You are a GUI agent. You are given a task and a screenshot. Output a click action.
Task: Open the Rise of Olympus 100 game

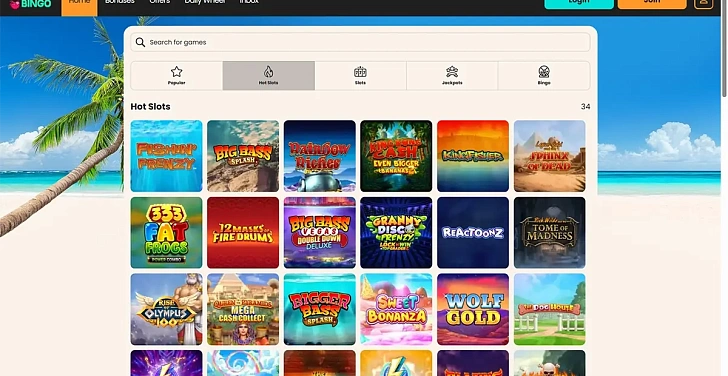(x=166, y=309)
